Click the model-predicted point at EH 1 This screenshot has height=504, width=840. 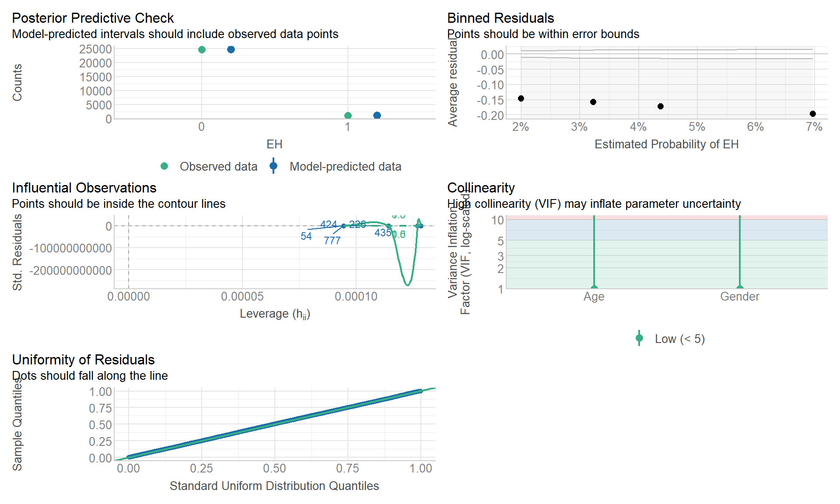click(377, 115)
